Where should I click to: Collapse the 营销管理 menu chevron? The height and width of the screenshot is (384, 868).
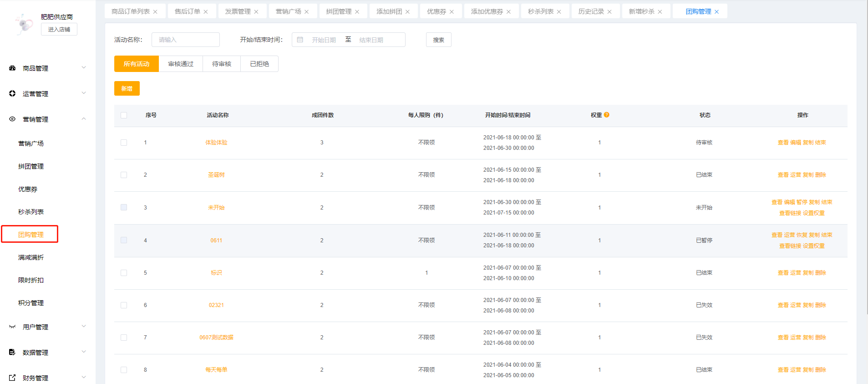pyautogui.click(x=84, y=119)
